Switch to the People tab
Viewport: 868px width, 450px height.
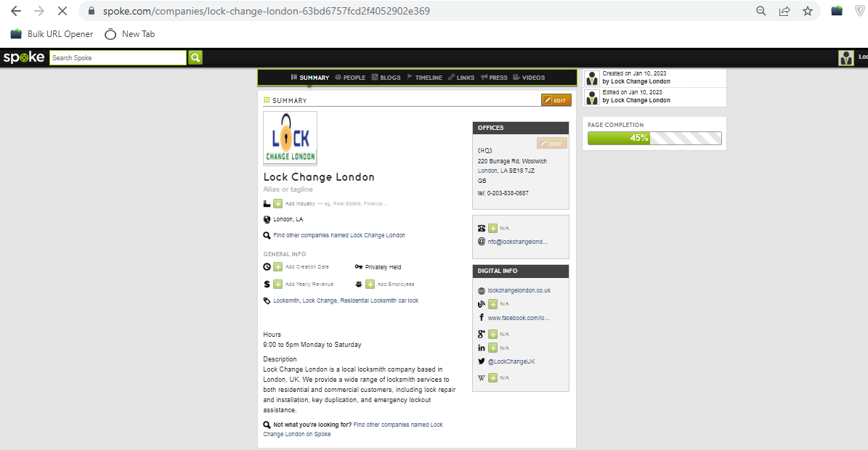tap(350, 78)
